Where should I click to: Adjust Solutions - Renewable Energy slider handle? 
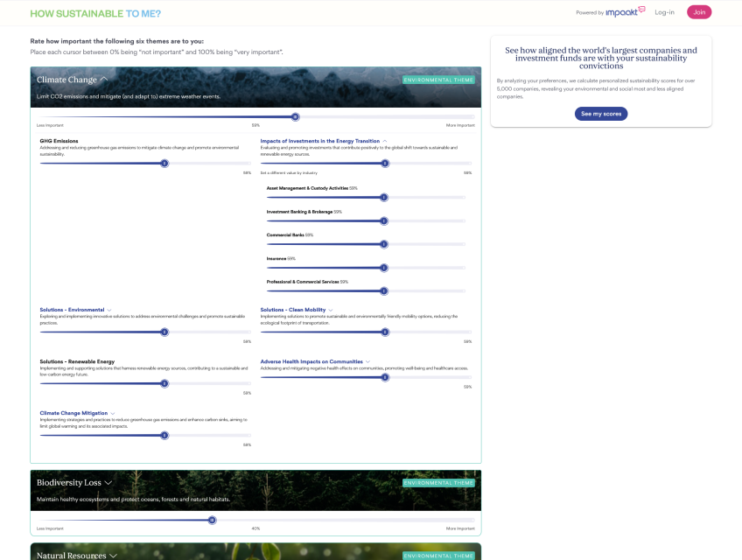(164, 383)
